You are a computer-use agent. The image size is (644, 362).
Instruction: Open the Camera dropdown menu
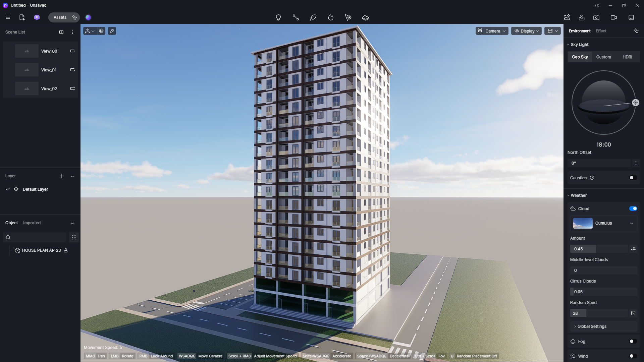492,31
